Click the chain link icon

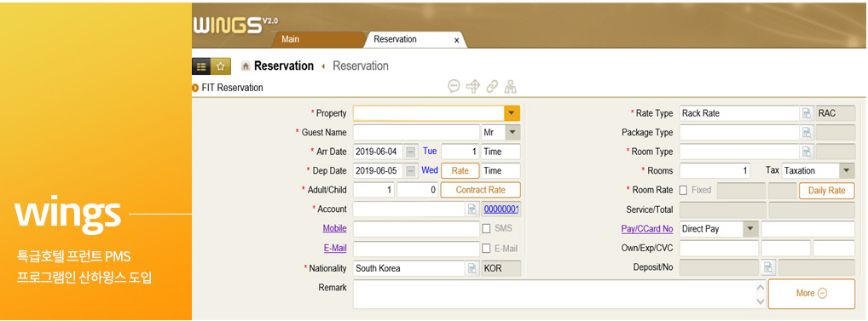click(492, 86)
